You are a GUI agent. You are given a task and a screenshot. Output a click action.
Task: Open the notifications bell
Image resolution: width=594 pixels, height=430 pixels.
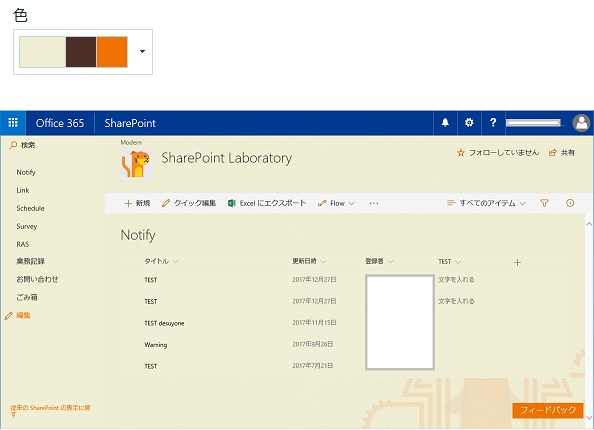tap(445, 123)
